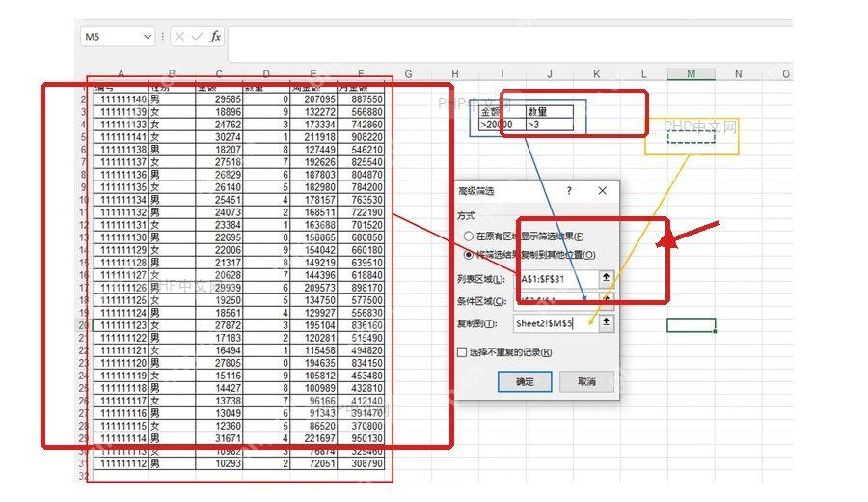The height and width of the screenshot is (502, 868).
Task: Click the 复制到 field containing Sheet2!$M$5
Action: (x=556, y=323)
